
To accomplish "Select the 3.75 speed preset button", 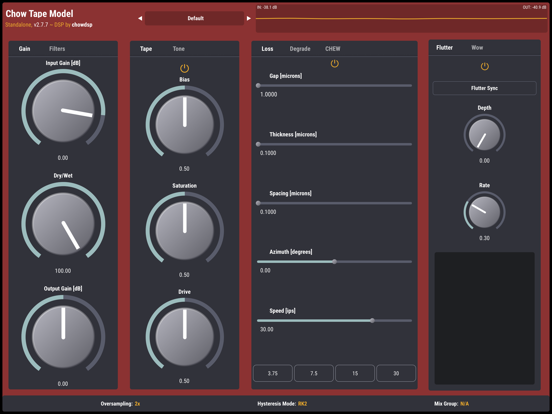I will coord(272,373).
